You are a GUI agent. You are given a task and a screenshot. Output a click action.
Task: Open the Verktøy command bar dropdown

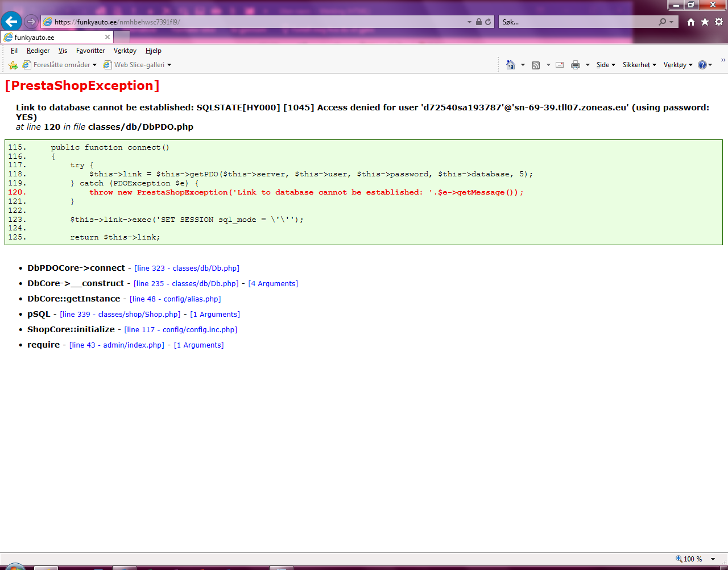(x=678, y=65)
